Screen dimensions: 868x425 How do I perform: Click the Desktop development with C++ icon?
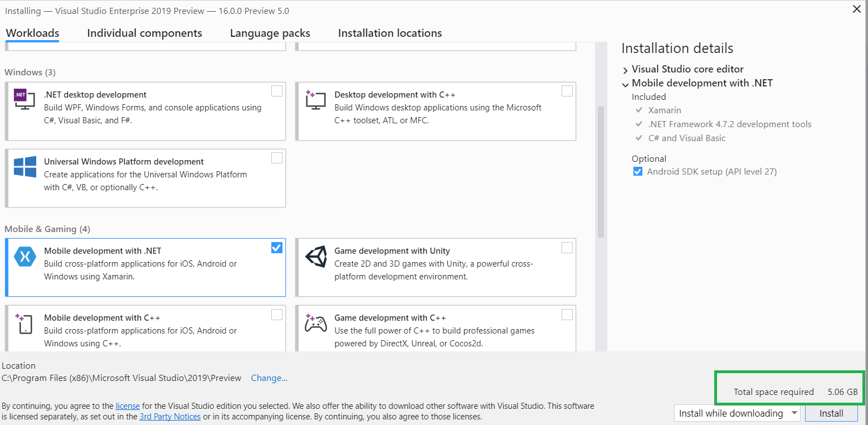coord(315,100)
